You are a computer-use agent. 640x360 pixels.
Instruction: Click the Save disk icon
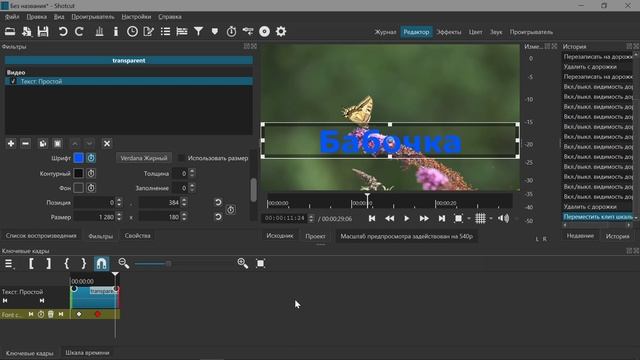43,31
